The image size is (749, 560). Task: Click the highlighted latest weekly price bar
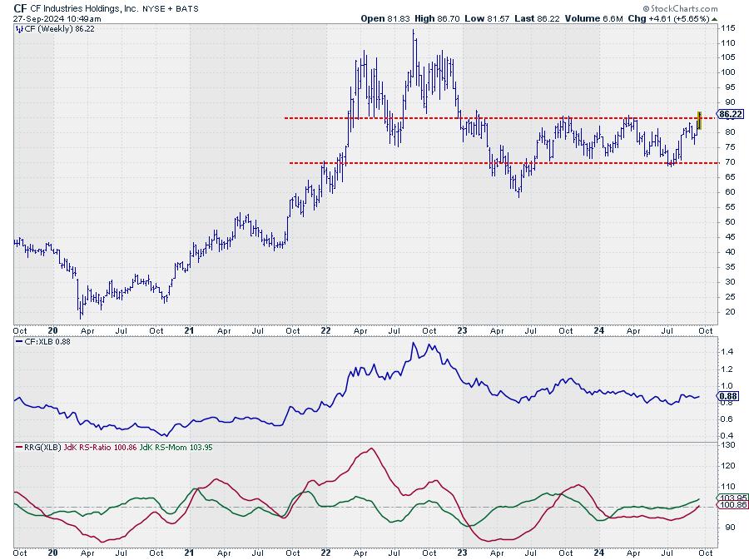pos(700,121)
